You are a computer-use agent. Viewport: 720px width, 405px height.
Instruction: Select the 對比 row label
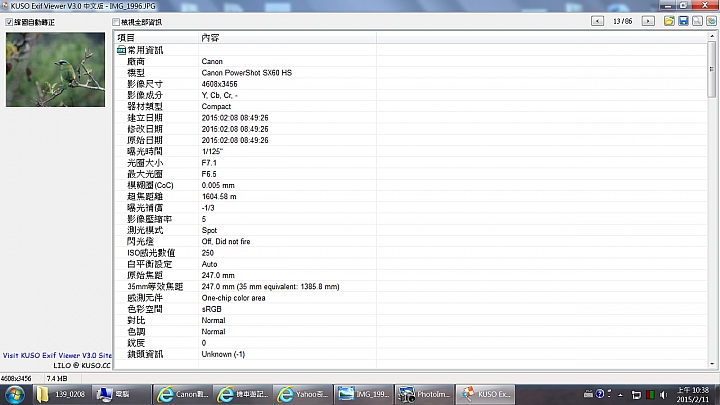click(136, 321)
